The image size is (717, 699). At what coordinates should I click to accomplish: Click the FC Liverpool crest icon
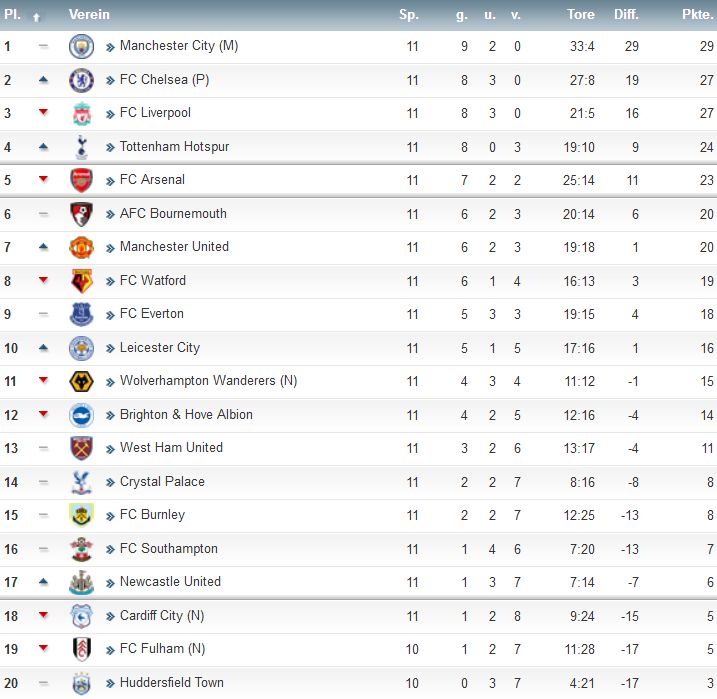pyautogui.click(x=82, y=113)
